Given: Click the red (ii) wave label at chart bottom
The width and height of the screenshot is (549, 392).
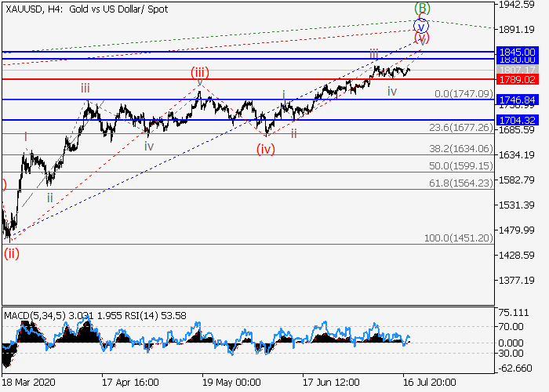Looking at the screenshot, I should tap(12, 253).
